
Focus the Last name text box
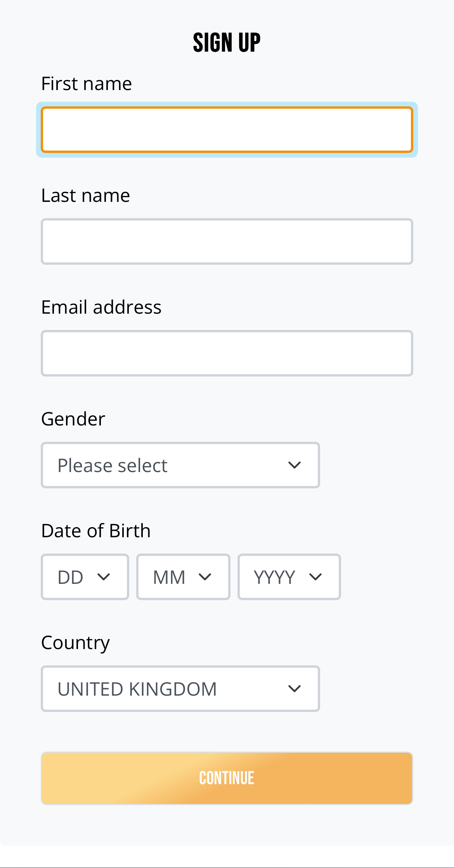[227, 241]
